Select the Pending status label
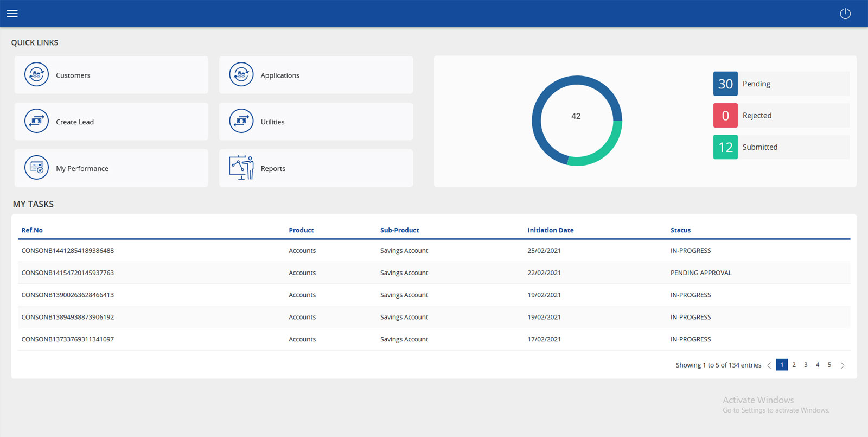The width and height of the screenshot is (868, 437). coord(756,84)
